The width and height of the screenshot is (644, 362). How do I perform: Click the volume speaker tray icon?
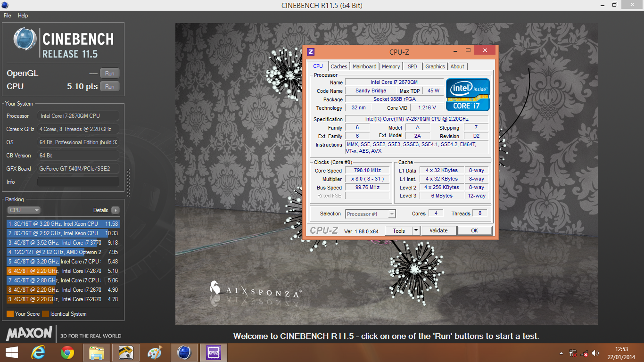595,353
